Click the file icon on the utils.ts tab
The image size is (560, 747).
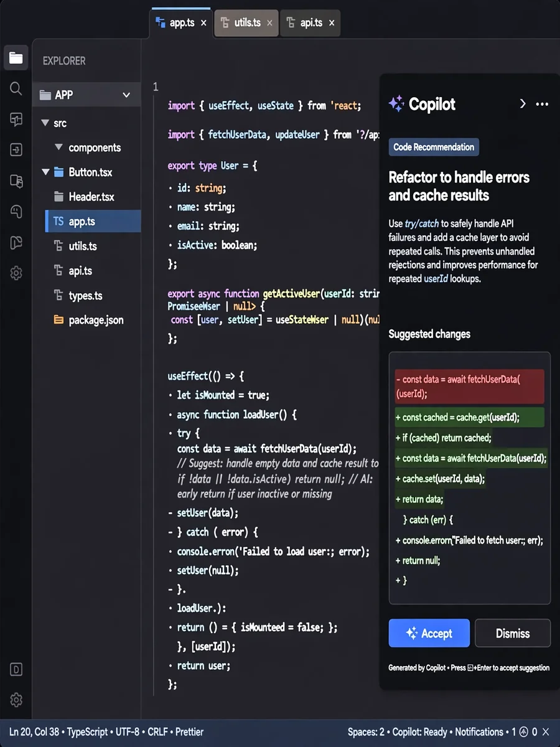(x=224, y=23)
